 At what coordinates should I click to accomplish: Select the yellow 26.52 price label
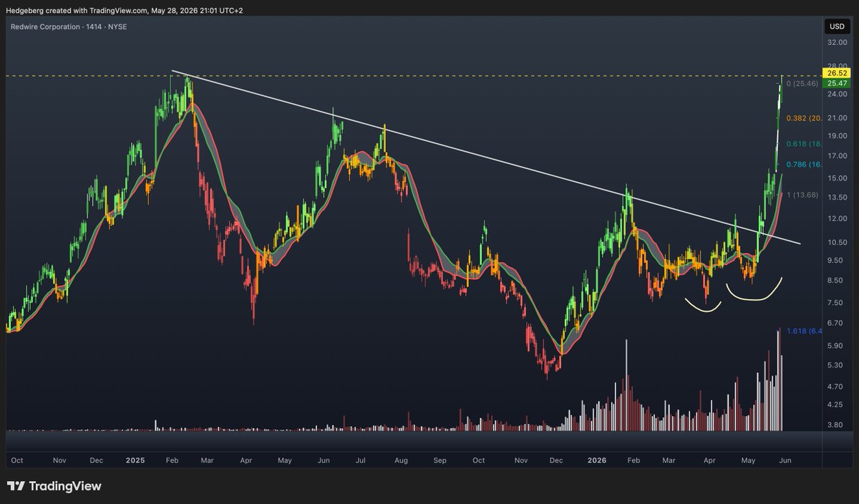coord(837,73)
